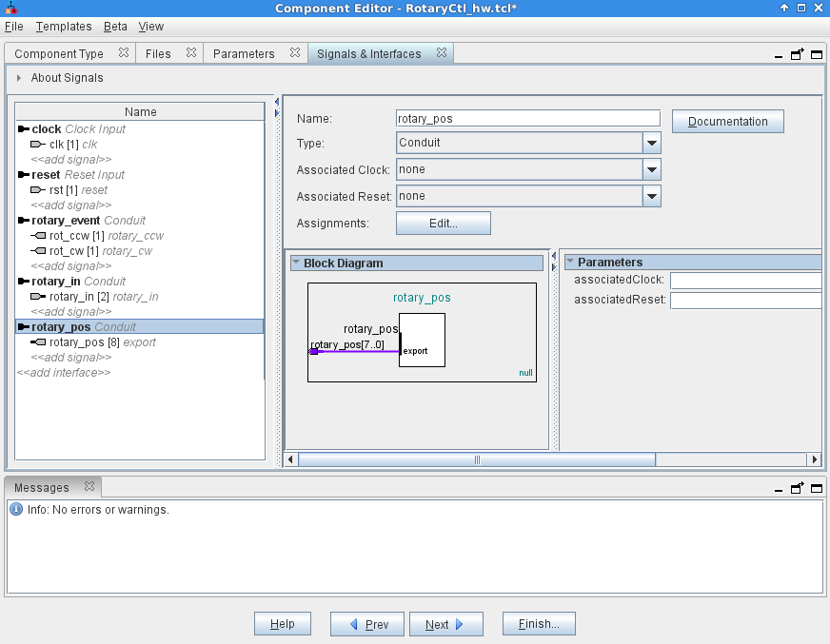Close the Component Type tab with X icon
The height and width of the screenshot is (644, 830).
[x=124, y=53]
